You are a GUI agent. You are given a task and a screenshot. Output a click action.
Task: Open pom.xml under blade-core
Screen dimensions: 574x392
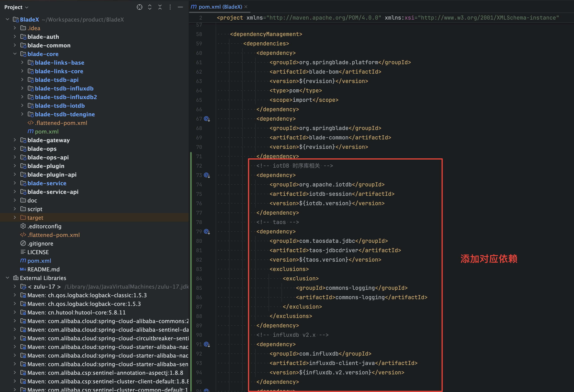pos(47,132)
